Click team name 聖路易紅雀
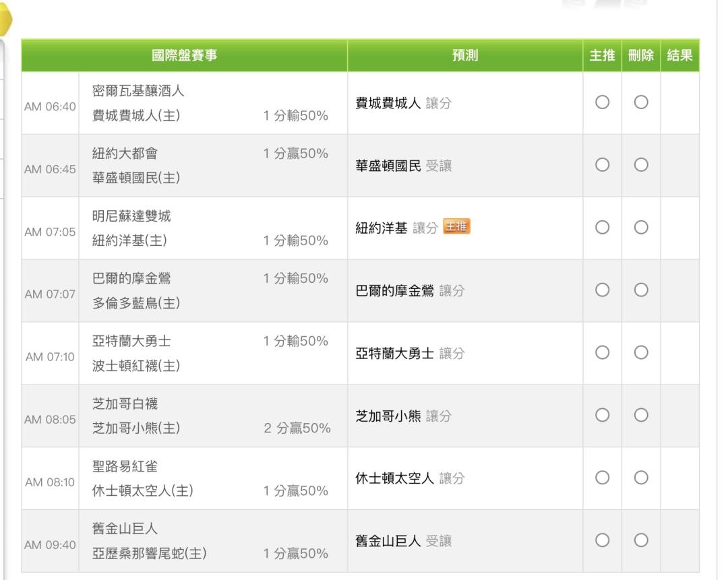This screenshot has width=728, height=580. (125, 466)
